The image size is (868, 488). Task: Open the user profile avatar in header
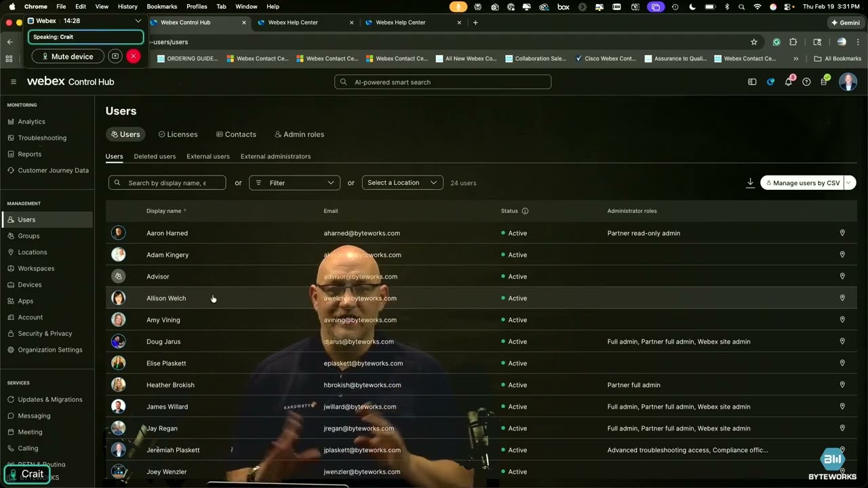pyautogui.click(x=848, y=82)
